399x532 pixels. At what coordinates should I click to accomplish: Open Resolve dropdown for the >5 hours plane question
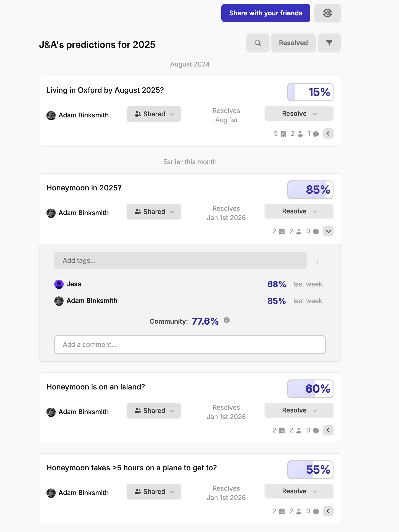tap(299, 491)
